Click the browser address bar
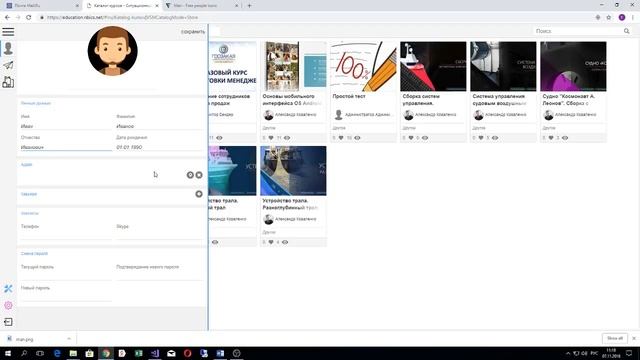 314,18
